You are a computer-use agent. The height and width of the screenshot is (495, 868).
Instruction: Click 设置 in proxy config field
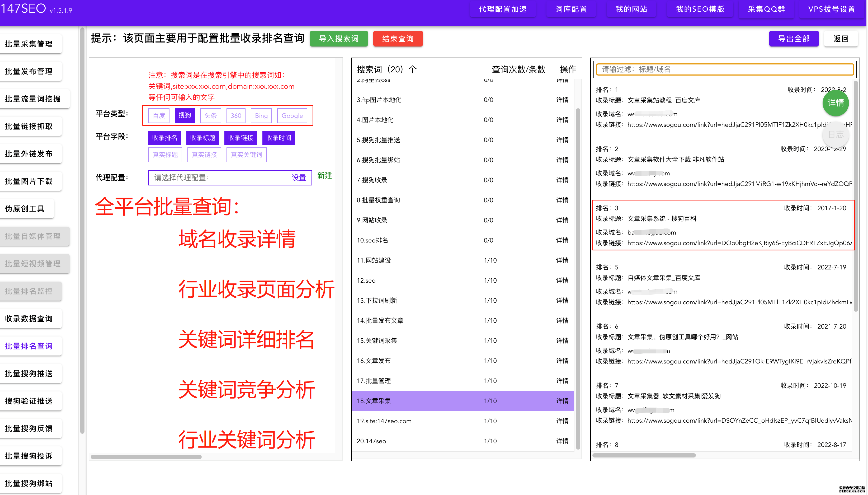point(299,178)
